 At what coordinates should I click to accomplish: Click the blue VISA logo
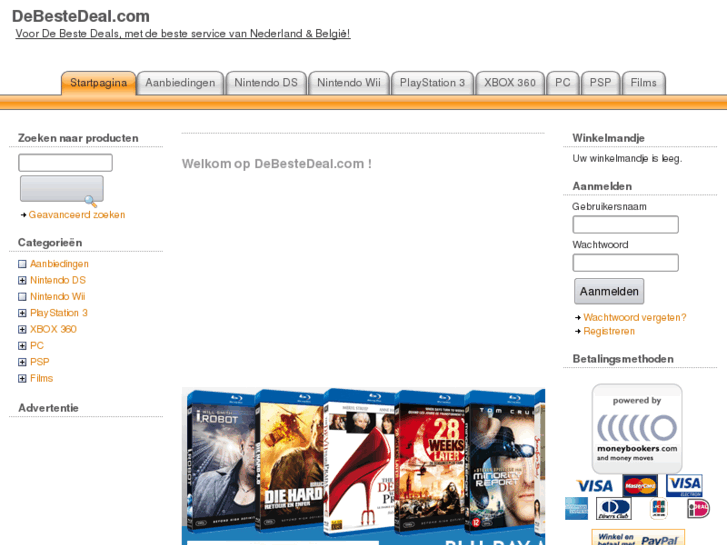point(595,486)
